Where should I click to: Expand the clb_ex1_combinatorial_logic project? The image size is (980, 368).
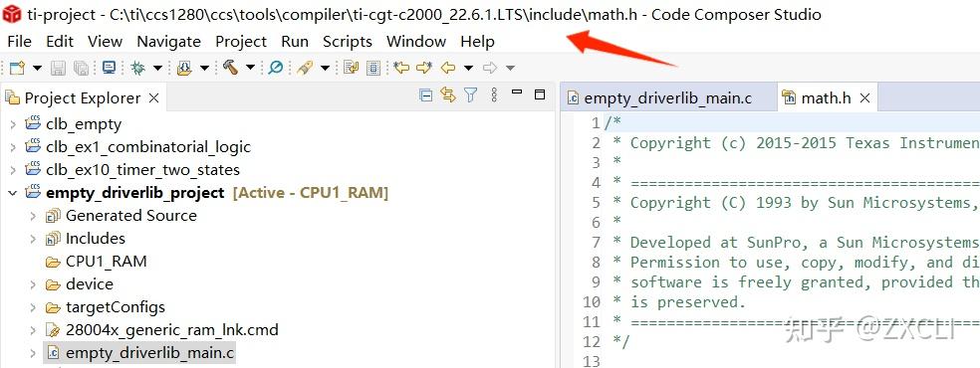pyautogui.click(x=13, y=148)
